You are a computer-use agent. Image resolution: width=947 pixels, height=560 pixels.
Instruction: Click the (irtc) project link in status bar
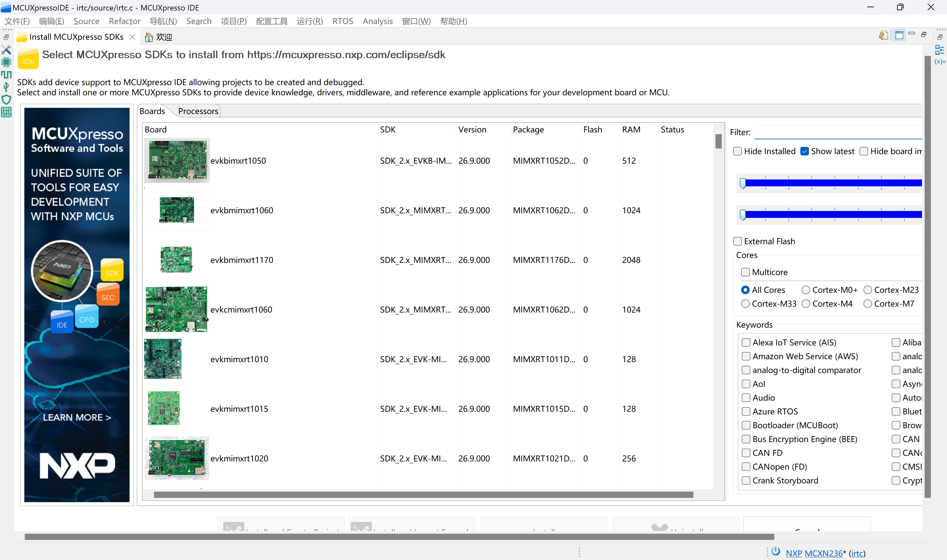pos(857,553)
